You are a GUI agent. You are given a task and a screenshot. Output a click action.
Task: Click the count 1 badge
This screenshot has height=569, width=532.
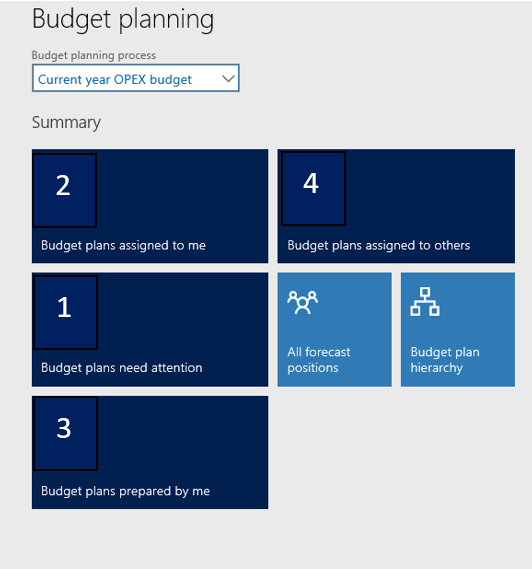click(65, 312)
